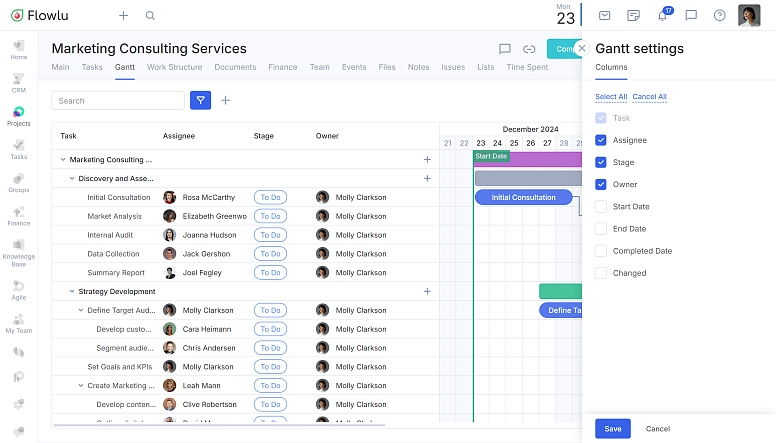
Task: Open CRM in the sidebar
Action: (18, 83)
